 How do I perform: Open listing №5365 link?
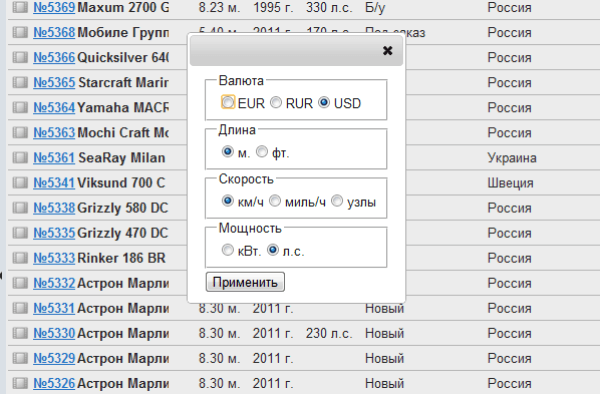(54, 82)
